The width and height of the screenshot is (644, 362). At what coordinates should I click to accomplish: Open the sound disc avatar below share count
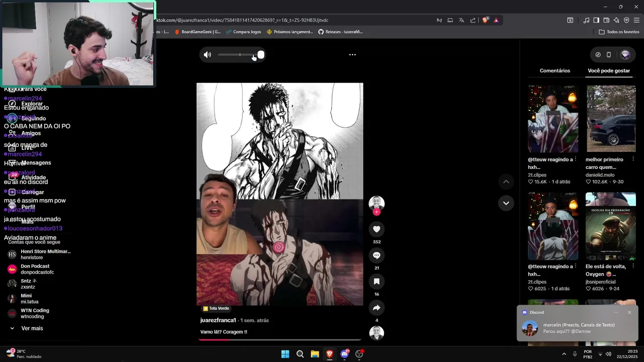(376, 333)
